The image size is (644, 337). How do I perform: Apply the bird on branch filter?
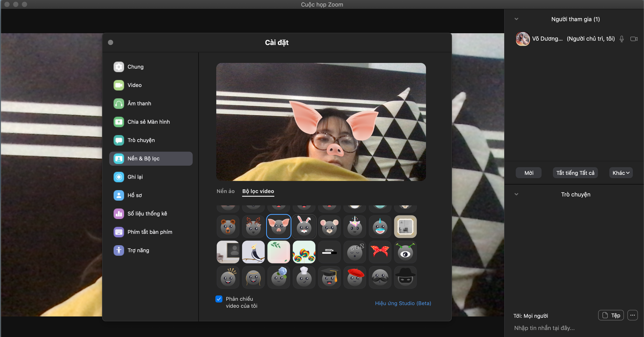(x=253, y=252)
